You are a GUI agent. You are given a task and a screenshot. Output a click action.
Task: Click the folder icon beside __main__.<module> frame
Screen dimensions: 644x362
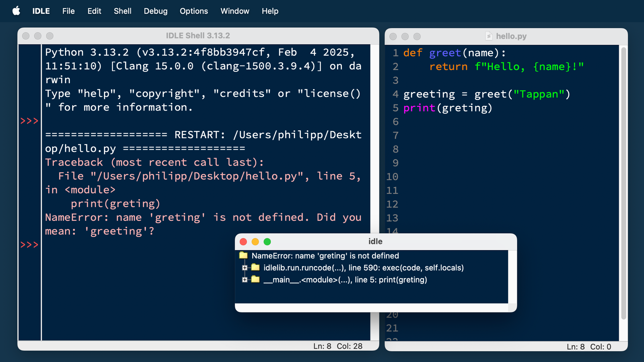(256, 280)
